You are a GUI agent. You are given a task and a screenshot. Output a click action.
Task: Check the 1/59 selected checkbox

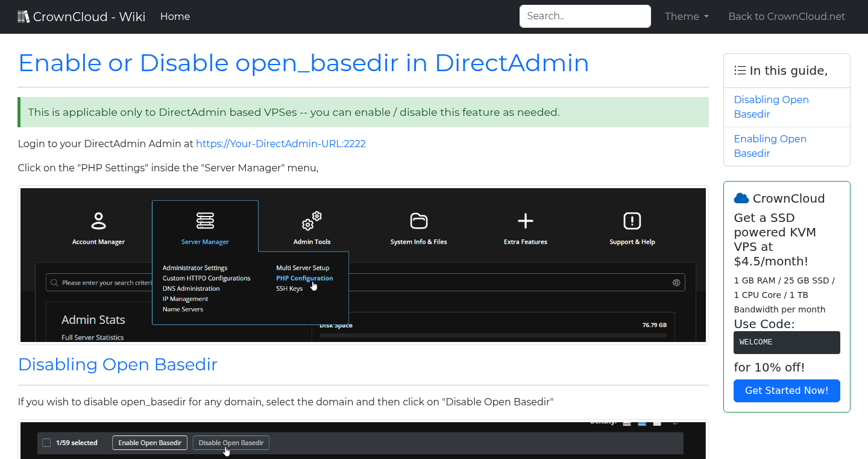(46, 442)
